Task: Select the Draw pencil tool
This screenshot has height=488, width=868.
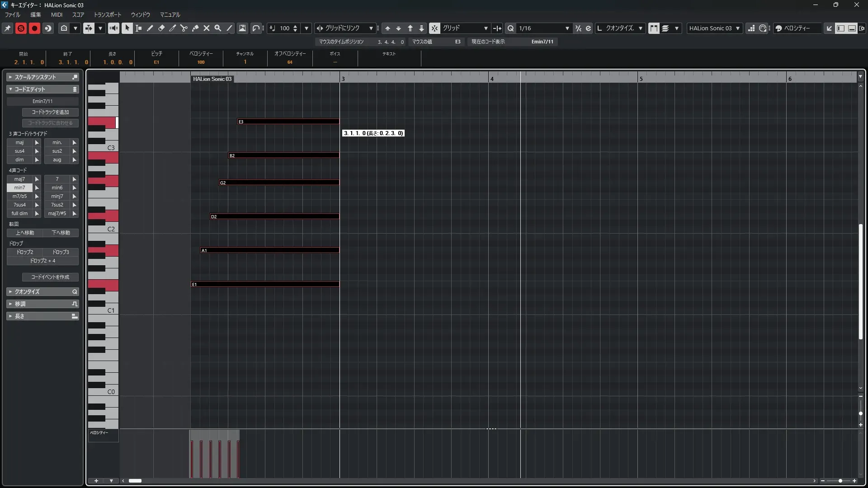Action: pos(150,28)
